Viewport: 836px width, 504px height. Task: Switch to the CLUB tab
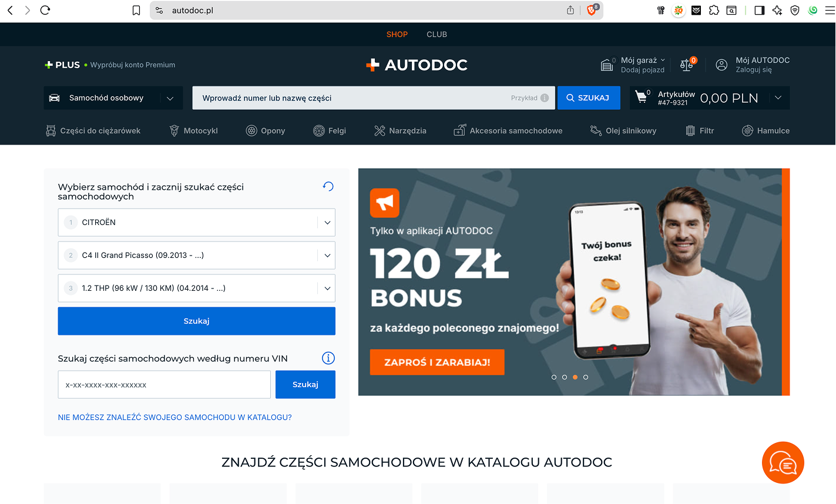click(x=437, y=35)
